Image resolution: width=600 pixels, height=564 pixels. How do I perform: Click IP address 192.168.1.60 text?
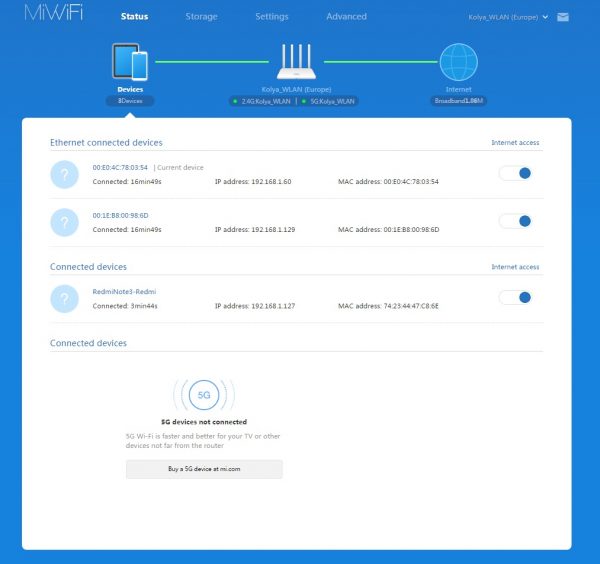[x=253, y=182]
